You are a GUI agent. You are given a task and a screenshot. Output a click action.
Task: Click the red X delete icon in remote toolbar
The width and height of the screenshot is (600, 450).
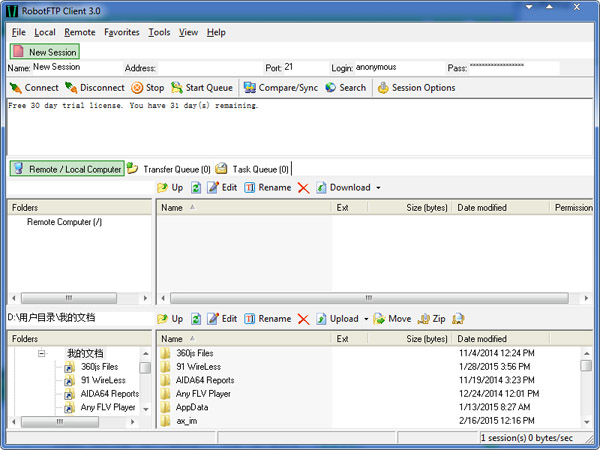pyautogui.click(x=303, y=188)
